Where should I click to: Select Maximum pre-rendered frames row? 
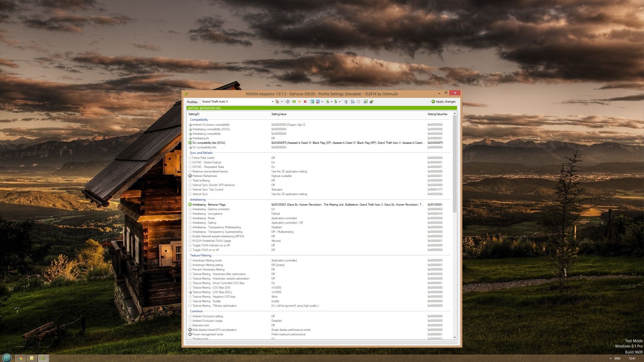pos(319,172)
